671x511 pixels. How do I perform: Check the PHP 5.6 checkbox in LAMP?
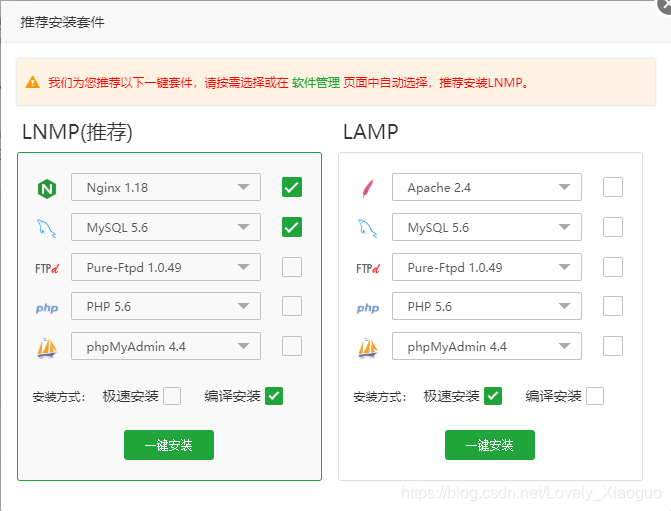[613, 306]
